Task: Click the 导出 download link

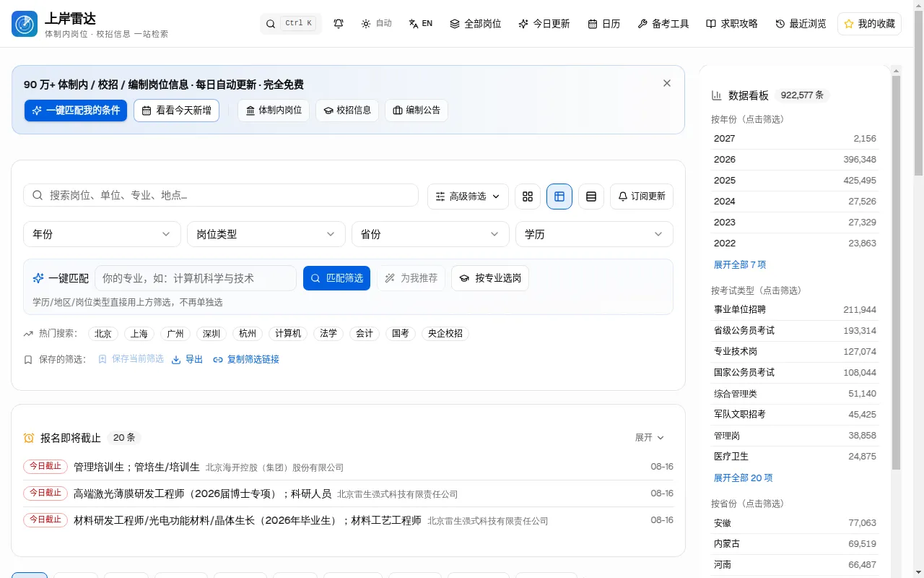Action: click(x=187, y=359)
